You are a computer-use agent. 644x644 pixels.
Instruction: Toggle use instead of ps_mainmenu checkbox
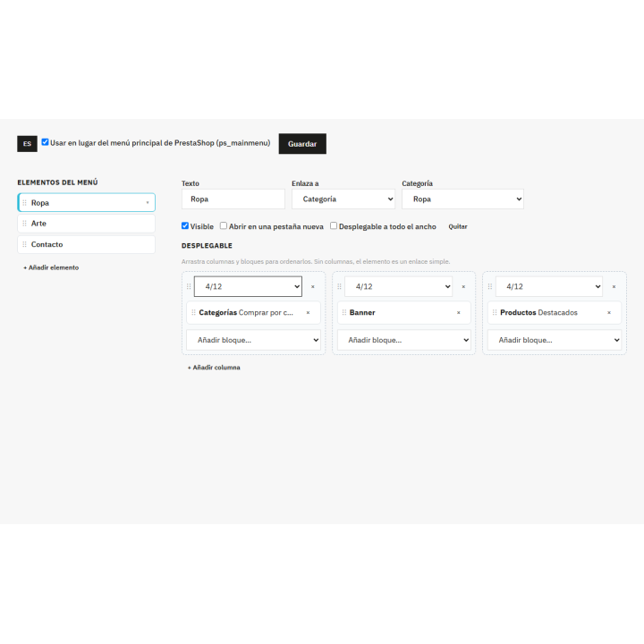click(x=46, y=142)
